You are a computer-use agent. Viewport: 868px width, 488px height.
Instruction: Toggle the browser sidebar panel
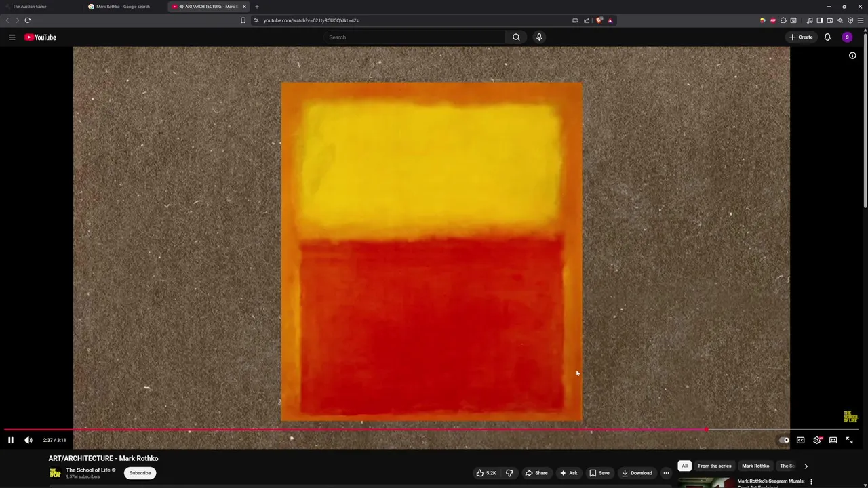click(819, 20)
